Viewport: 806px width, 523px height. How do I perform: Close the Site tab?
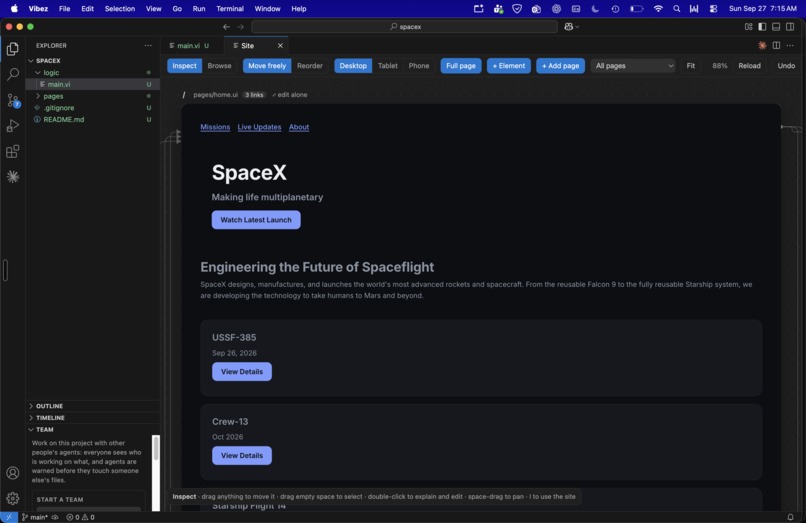click(280, 46)
